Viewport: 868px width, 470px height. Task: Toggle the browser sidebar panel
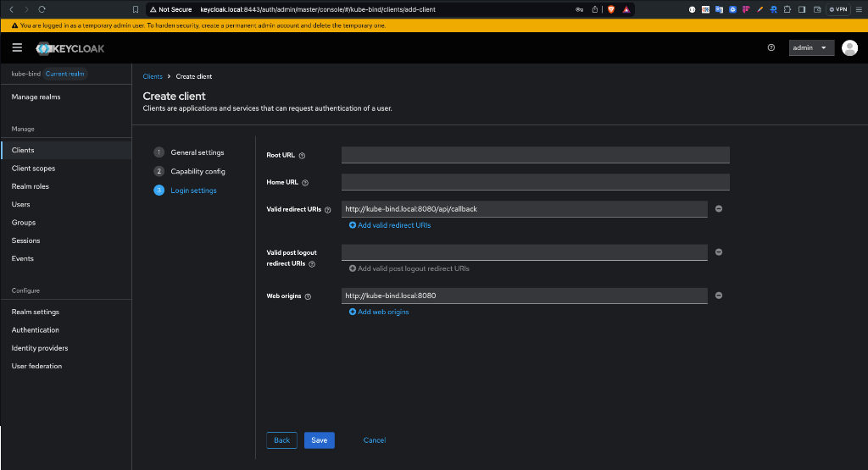[802, 9]
